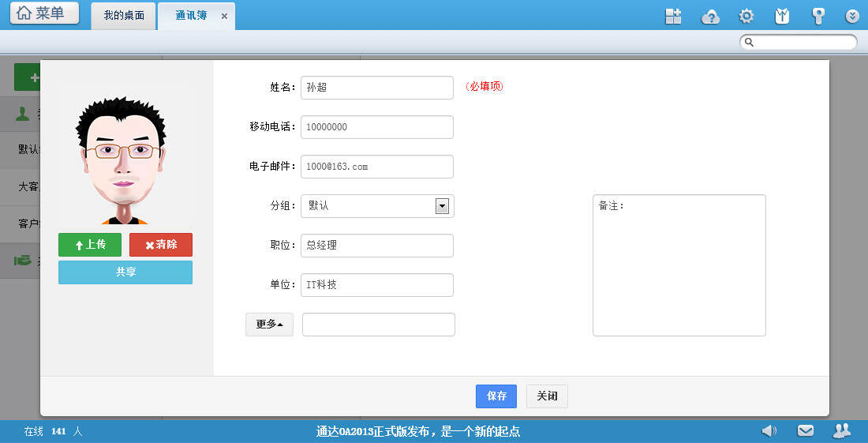868x443 pixels.
Task: Switch to the 我的桌面 tab
Action: click(x=124, y=16)
